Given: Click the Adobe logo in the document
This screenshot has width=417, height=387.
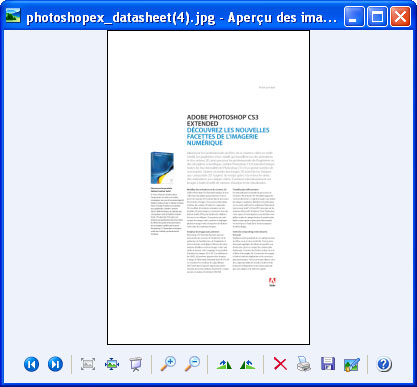Looking at the screenshot, I should 272,282.
